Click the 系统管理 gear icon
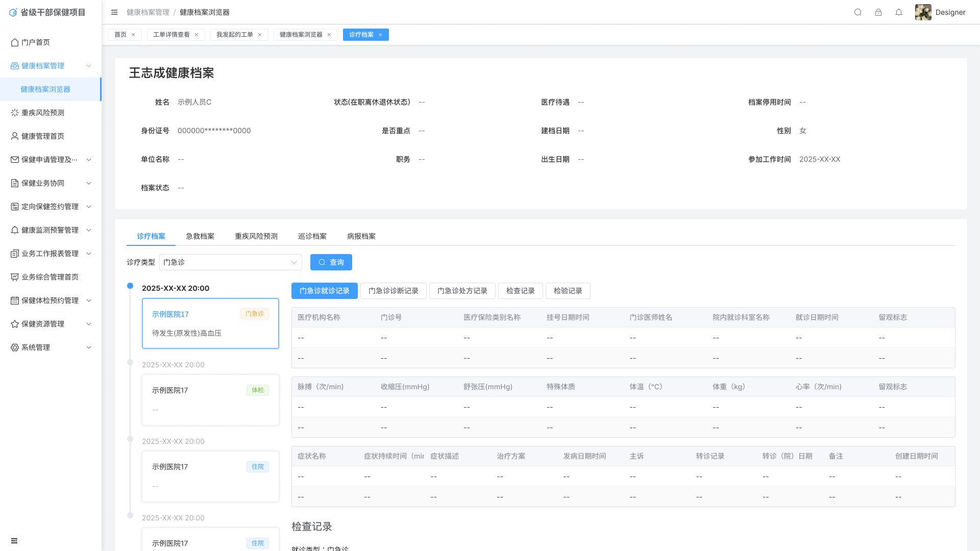 point(15,347)
